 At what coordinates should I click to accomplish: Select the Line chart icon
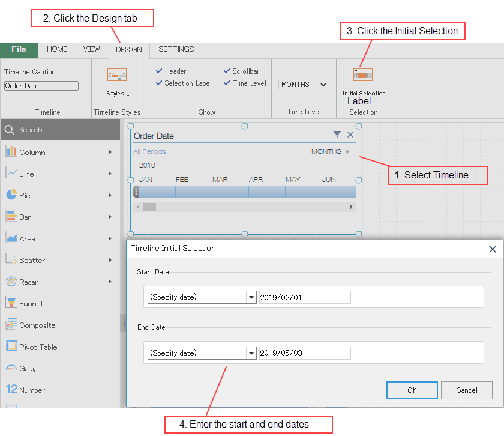pyautogui.click(x=11, y=173)
